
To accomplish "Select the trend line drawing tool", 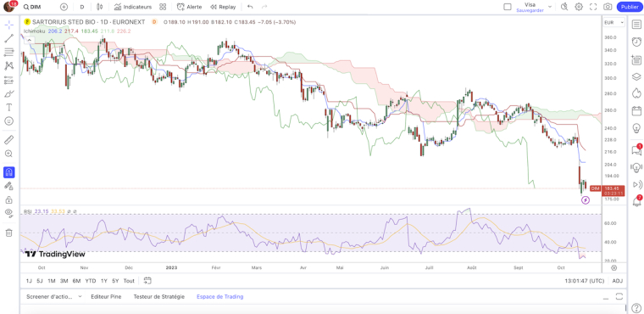I will [x=9, y=39].
